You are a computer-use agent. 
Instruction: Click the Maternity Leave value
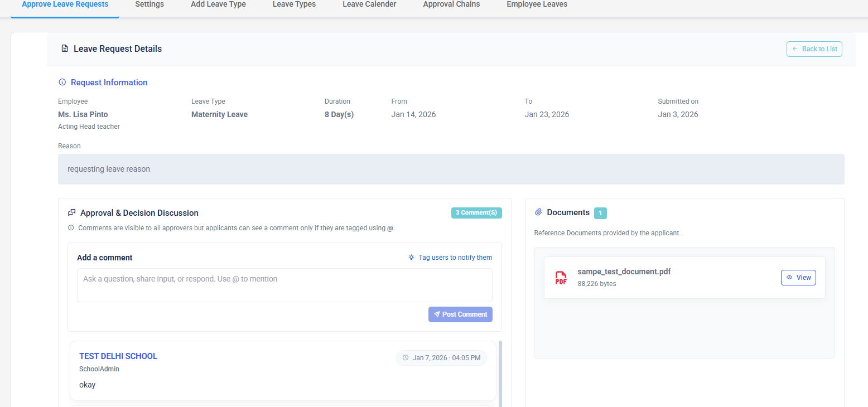(x=219, y=114)
